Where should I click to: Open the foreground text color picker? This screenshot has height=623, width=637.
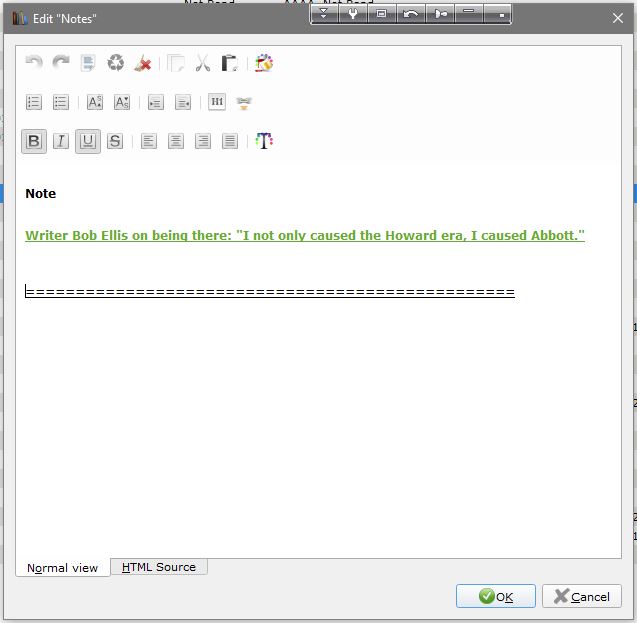coord(264,141)
